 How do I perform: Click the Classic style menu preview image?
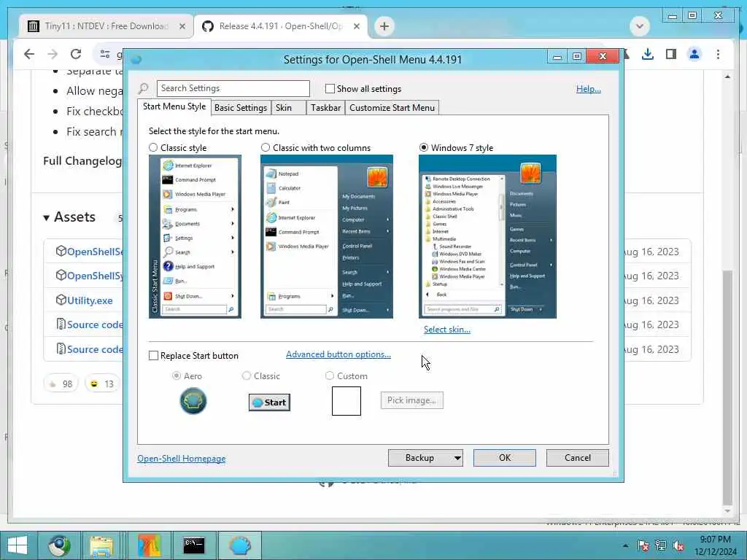[195, 237]
